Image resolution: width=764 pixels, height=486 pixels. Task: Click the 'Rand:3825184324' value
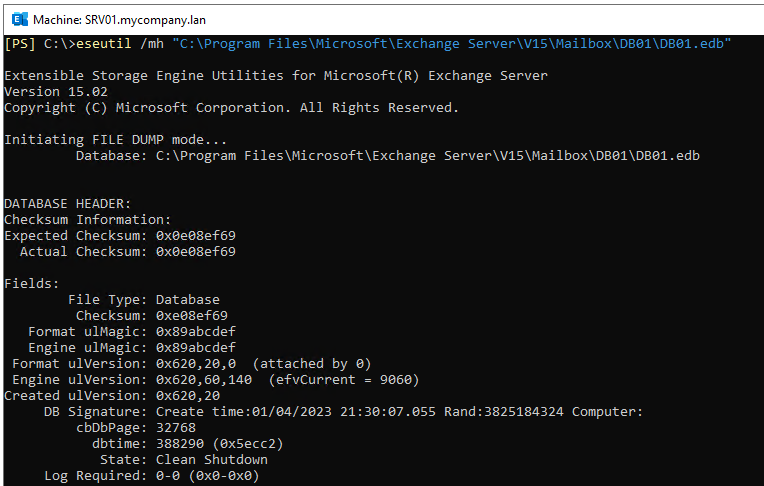(x=504, y=412)
